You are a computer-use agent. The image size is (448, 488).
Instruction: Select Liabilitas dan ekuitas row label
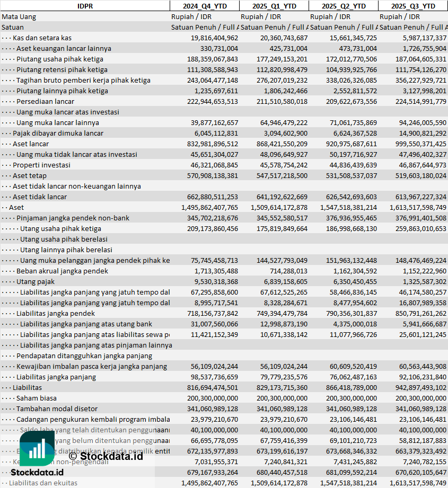tap(43, 482)
